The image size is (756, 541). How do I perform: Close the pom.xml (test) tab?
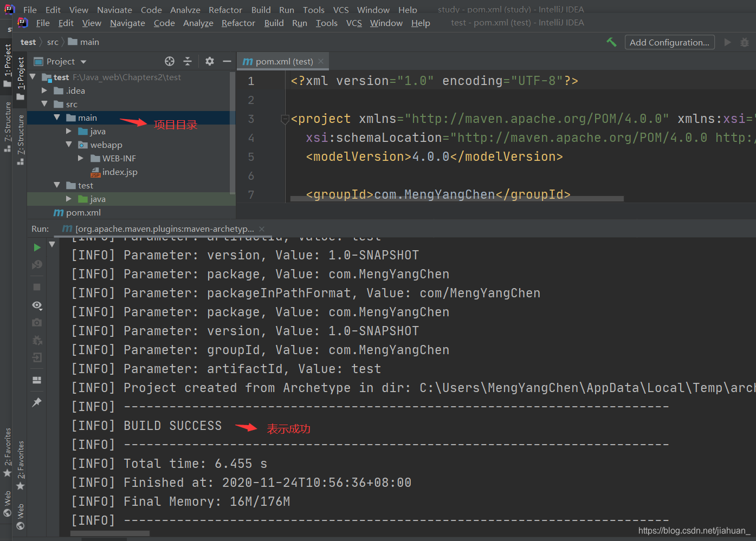(x=321, y=61)
